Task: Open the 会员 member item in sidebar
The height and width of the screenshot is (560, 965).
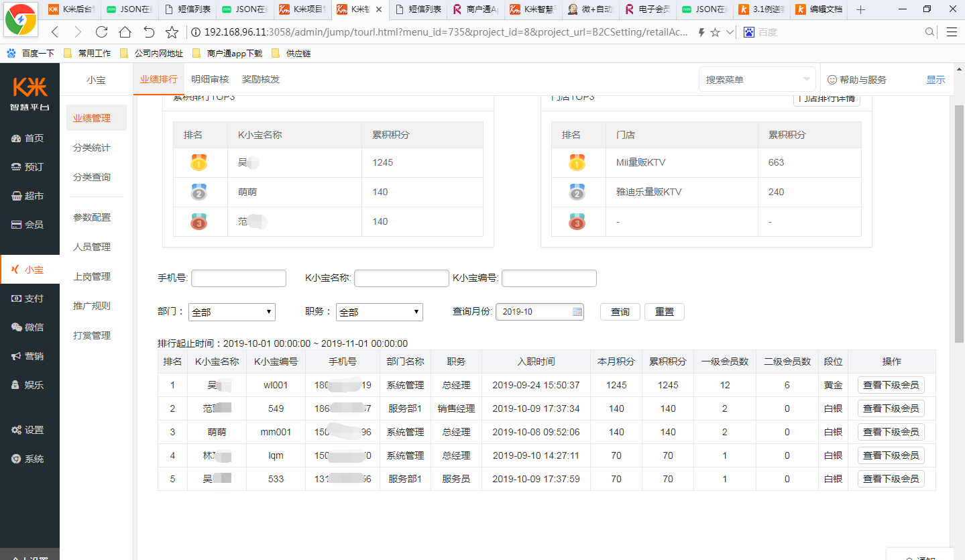Action: (x=30, y=225)
